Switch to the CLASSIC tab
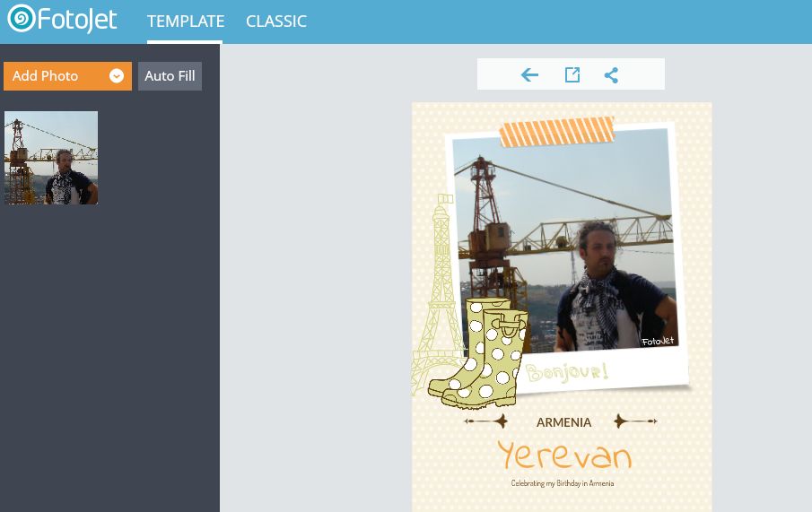The width and height of the screenshot is (812, 512). 276,22
